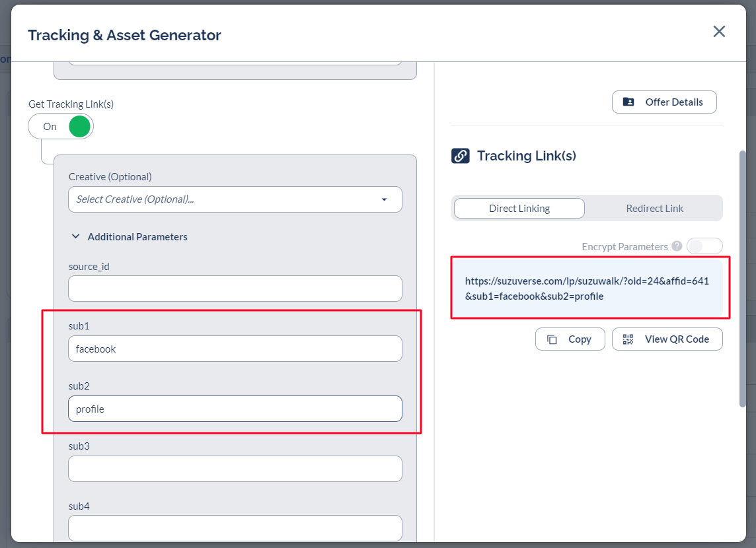Click the Encrypt Parameters help icon
Screen dimensions: 756x548
click(677, 246)
